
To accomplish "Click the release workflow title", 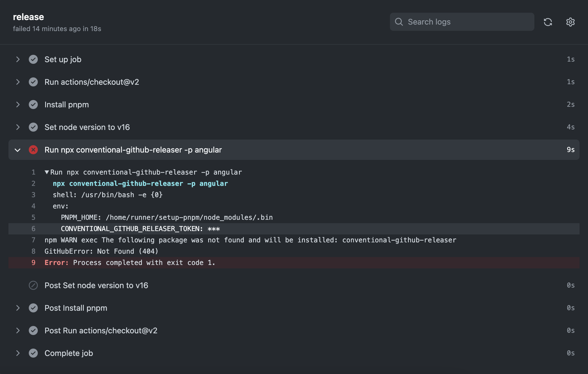I will point(28,17).
